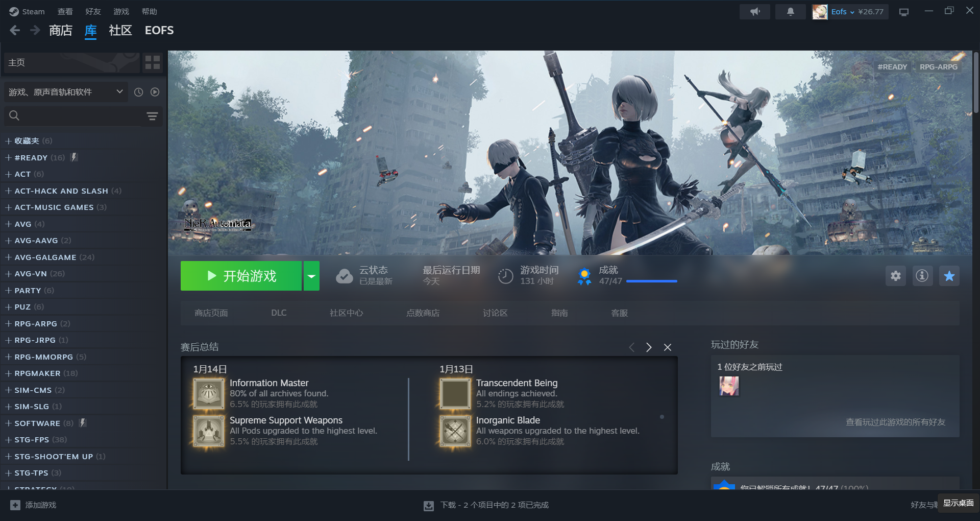Open the play options dropdown arrow

[x=311, y=276]
